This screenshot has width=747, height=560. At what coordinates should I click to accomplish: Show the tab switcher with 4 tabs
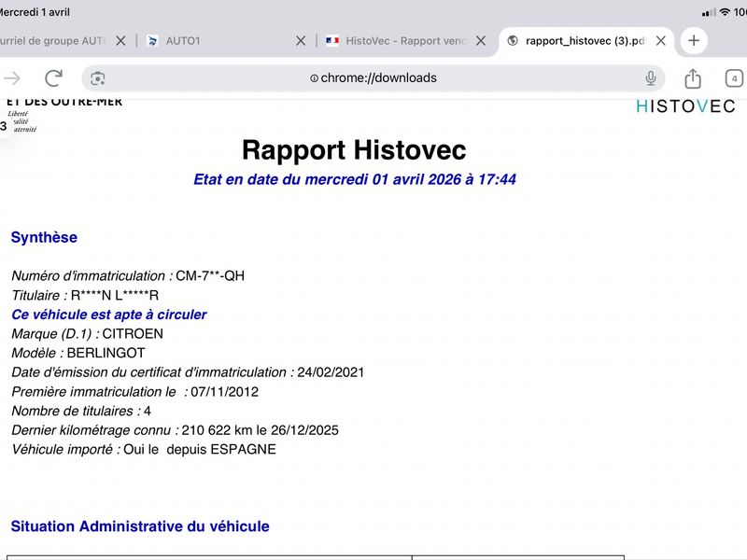coord(734,78)
